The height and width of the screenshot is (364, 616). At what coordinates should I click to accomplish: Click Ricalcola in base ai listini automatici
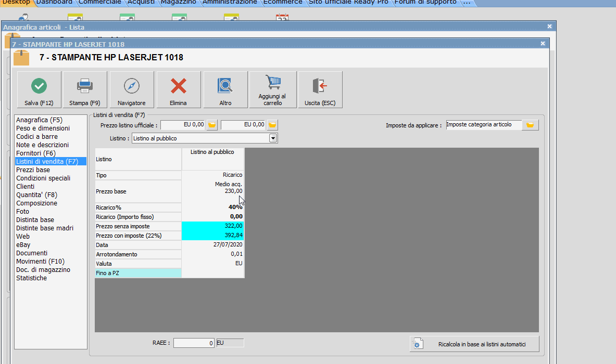474,344
